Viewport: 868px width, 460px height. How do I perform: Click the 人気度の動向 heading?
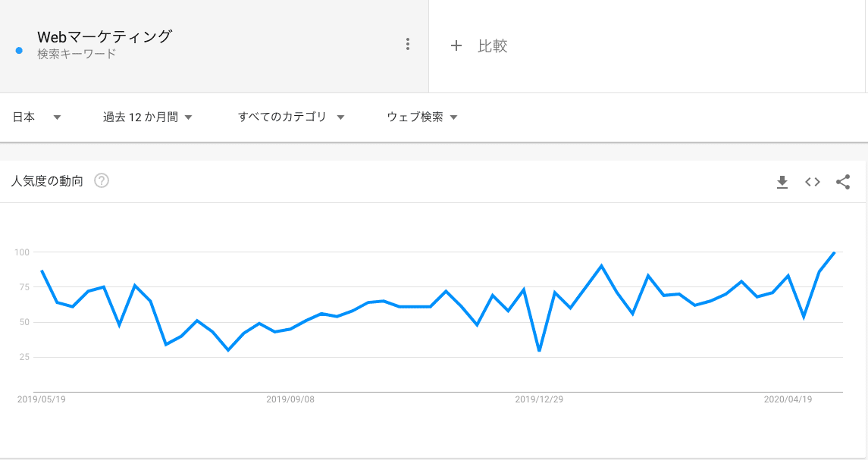pyautogui.click(x=47, y=181)
